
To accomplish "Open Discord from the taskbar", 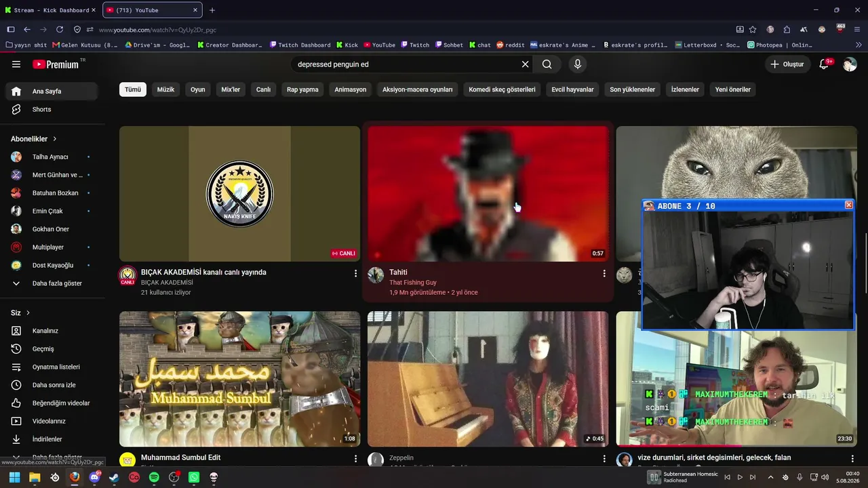I will [x=94, y=477].
